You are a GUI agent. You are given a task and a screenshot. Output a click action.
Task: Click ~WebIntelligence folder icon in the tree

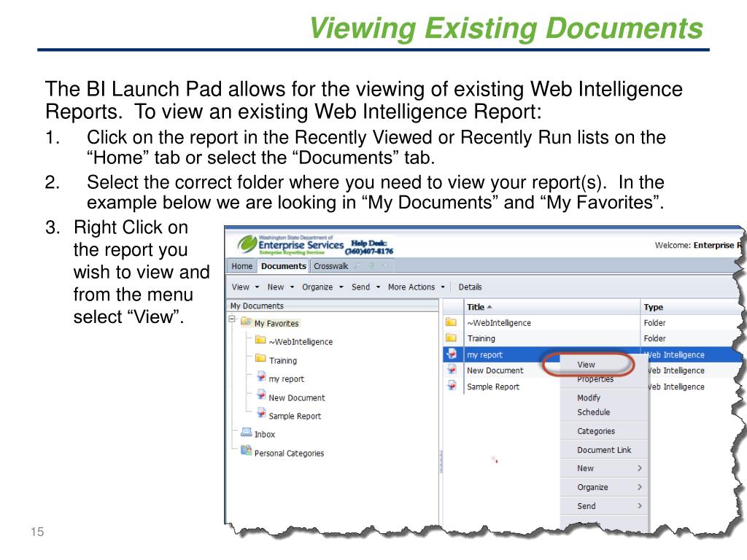tap(260, 340)
